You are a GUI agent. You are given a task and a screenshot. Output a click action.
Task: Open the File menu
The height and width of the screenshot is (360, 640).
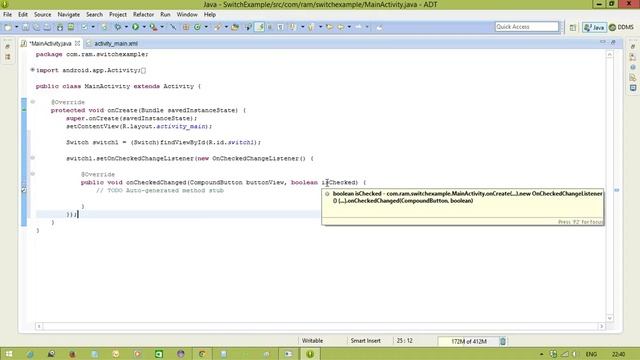click(7, 14)
